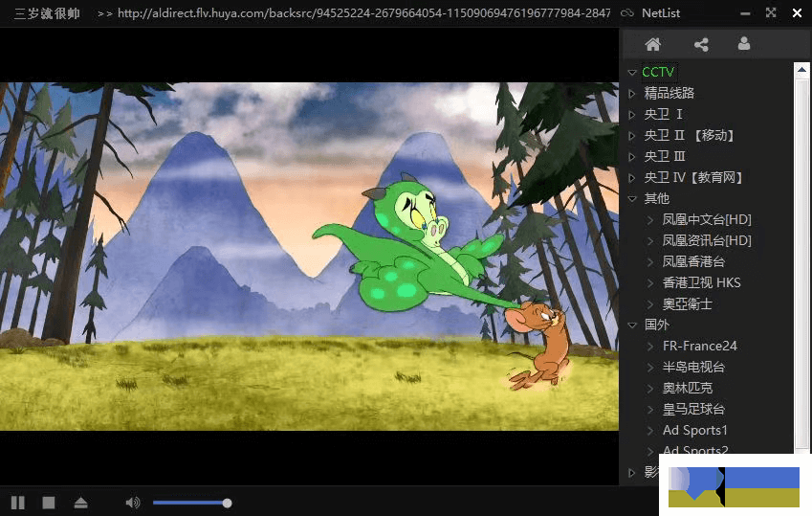Select channel 奥林匹克
The height and width of the screenshot is (516, 812).
(688, 388)
